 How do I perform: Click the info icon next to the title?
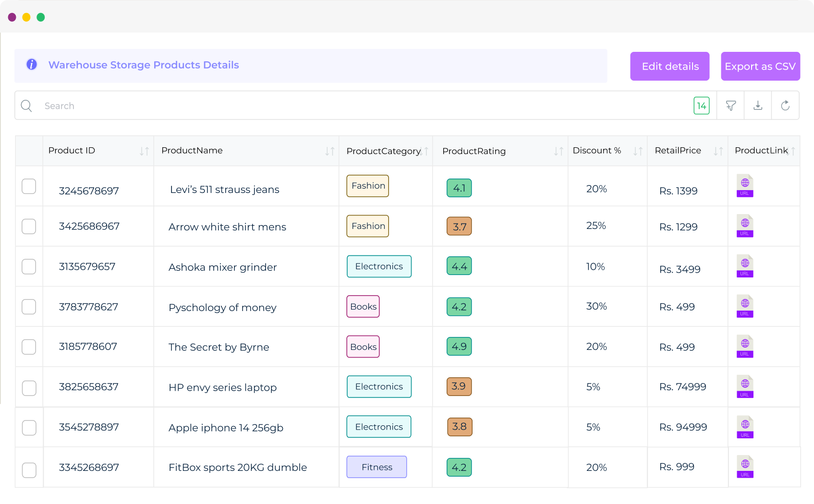[x=31, y=64]
